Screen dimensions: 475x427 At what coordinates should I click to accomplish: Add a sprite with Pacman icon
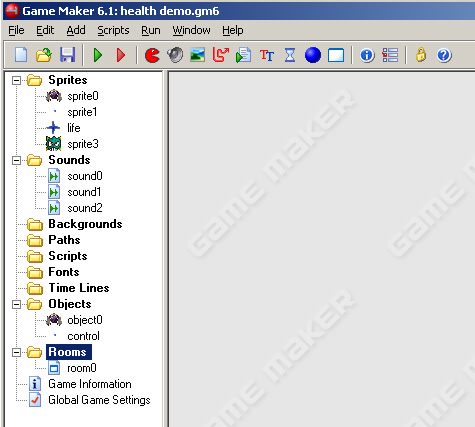point(152,55)
